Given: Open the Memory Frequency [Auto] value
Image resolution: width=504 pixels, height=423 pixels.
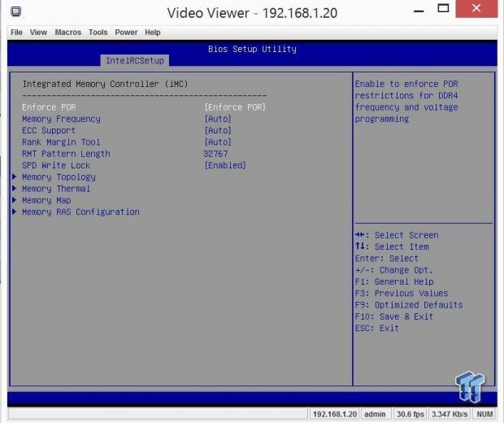Looking at the screenshot, I should pyautogui.click(x=218, y=119).
